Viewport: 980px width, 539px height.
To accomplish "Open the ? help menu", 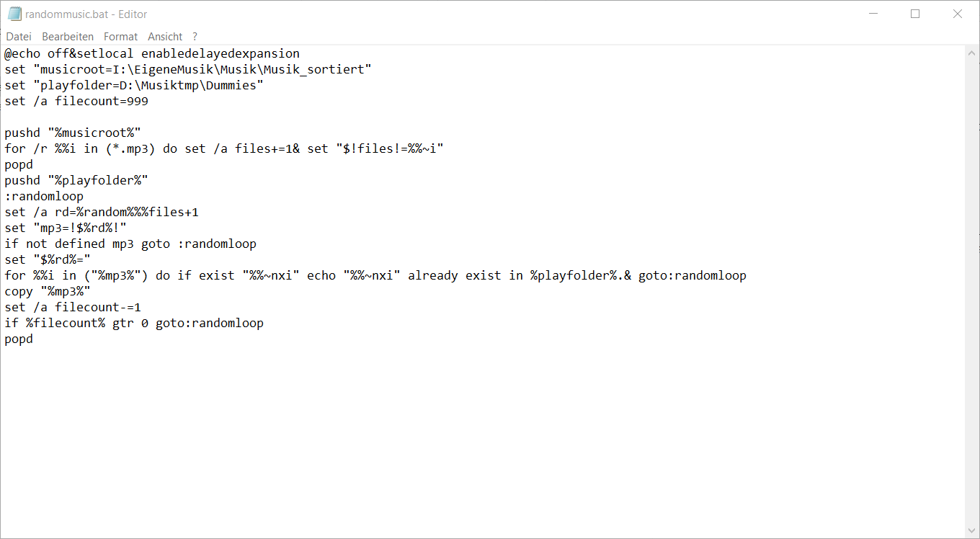I will pos(195,36).
